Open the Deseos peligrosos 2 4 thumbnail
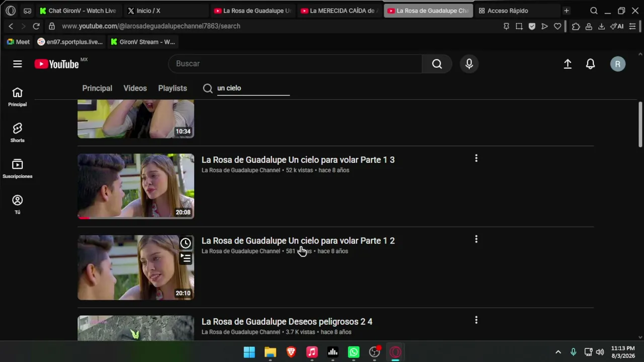The height and width of the screenshot is (362, 644). (136, 328)
